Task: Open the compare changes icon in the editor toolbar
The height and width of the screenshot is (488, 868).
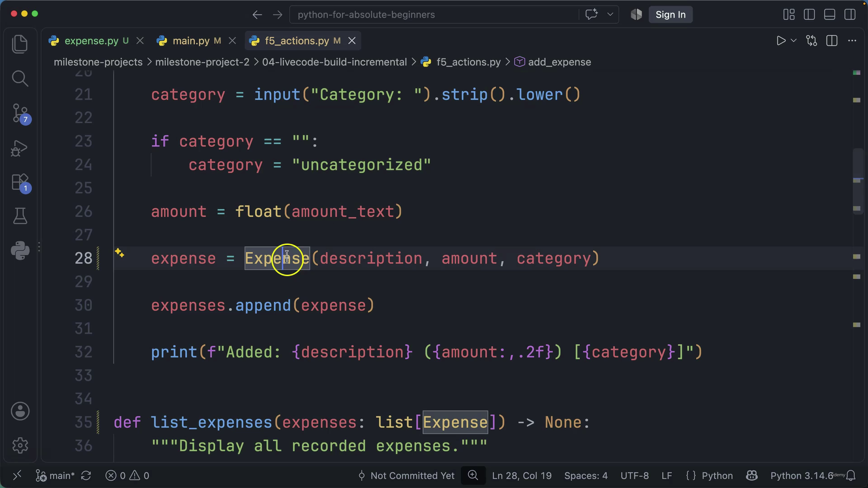Action: pos(811,41)
